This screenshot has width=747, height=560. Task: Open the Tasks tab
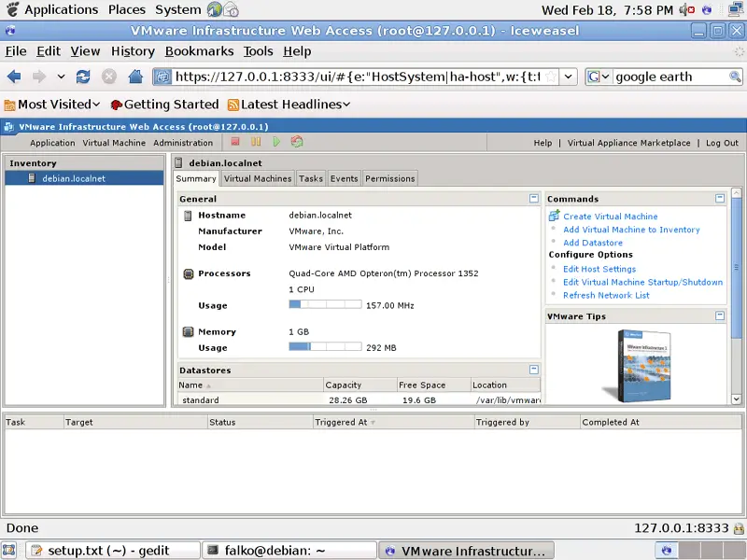tap(311, 178)
